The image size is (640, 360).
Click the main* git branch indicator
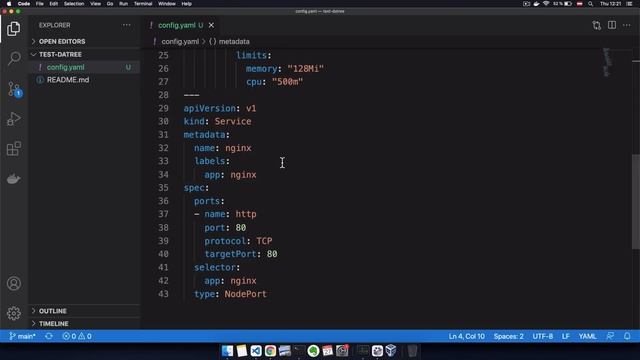click(22, 336)
